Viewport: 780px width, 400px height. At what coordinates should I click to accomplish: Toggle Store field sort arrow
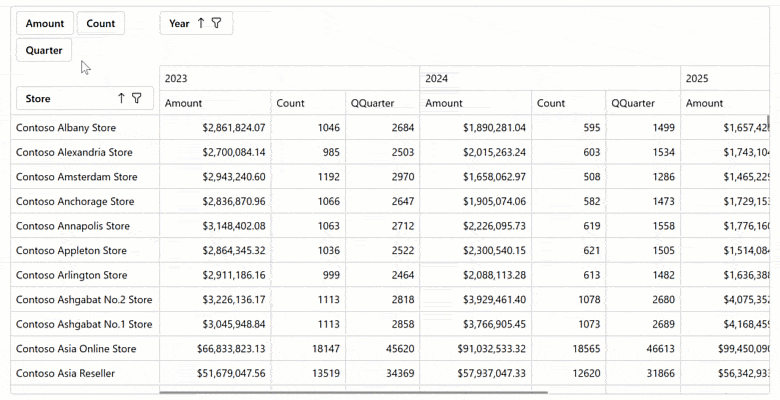pyautogui.click(x=121, y=99)
